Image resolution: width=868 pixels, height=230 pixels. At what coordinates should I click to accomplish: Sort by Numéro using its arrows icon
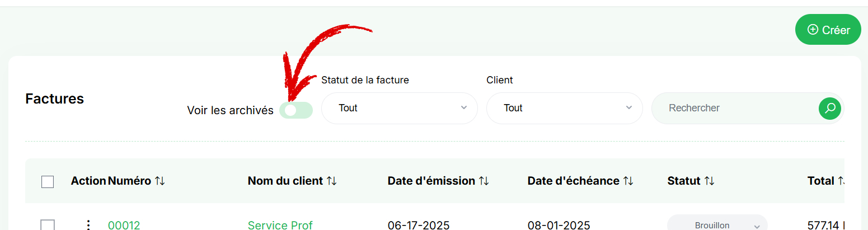point(160,181)
